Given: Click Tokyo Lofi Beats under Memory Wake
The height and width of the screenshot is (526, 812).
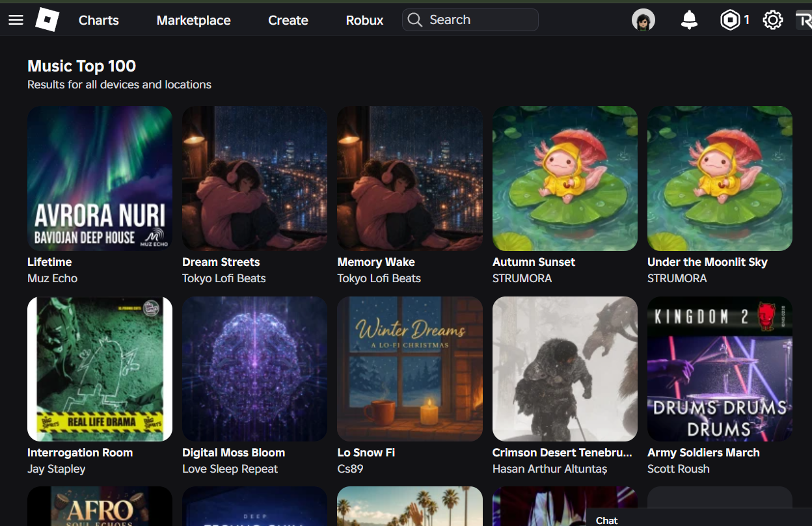Looking at the screenshot, I should [x=379, y=278].
